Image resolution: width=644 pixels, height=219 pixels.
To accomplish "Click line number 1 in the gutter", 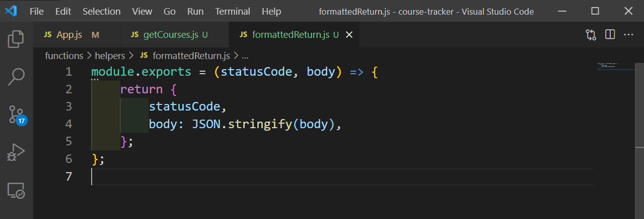I will (69, 72).
